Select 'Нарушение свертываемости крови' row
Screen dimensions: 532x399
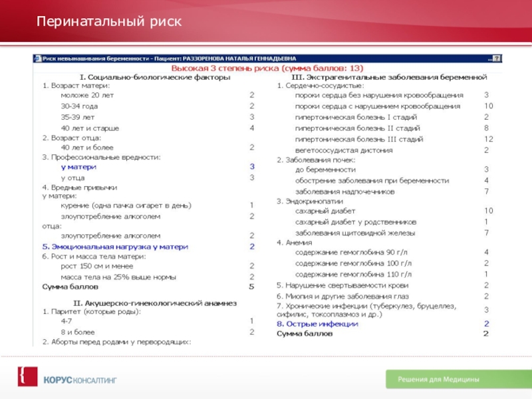click(x=342, y=285)
